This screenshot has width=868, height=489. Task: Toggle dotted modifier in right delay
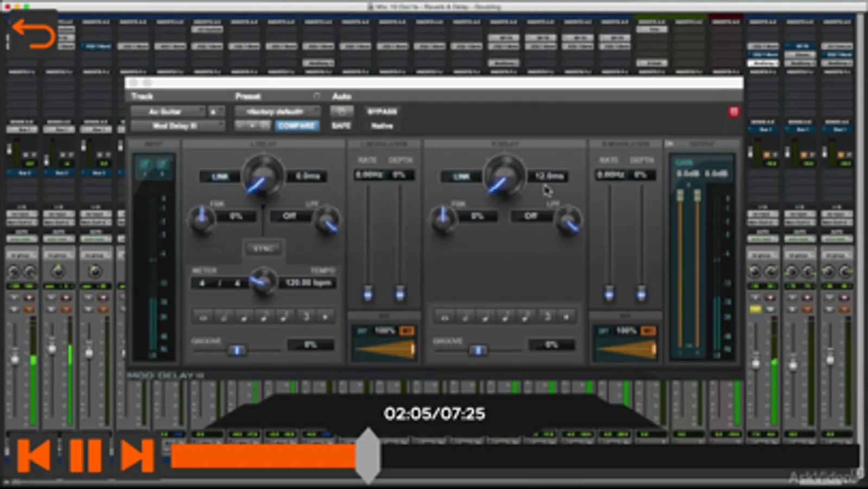(567, 316)
